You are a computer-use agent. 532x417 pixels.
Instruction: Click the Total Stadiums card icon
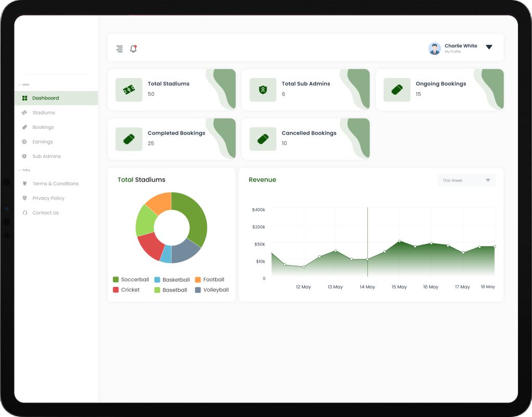pos(128,89)
